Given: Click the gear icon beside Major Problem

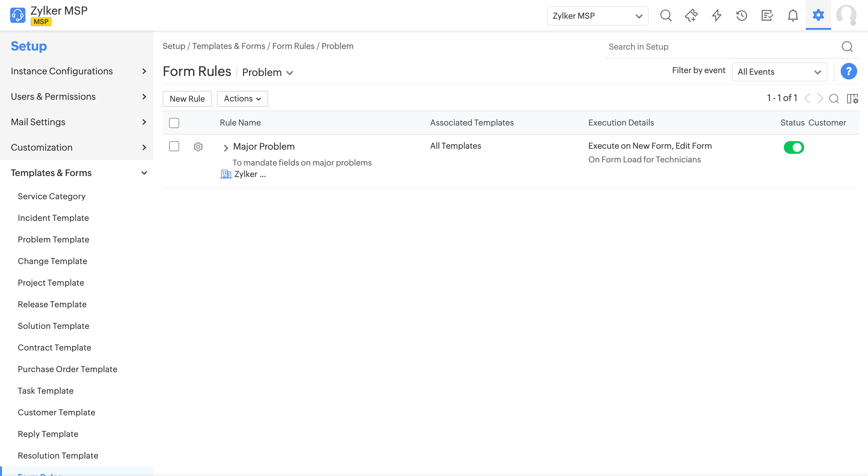Looking at the screenshot, I should coord(198,146).
